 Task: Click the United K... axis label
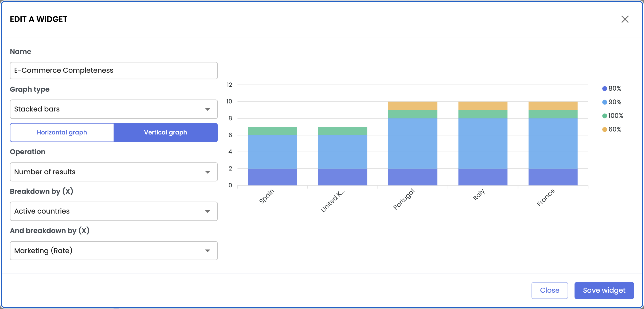[332, 201]
